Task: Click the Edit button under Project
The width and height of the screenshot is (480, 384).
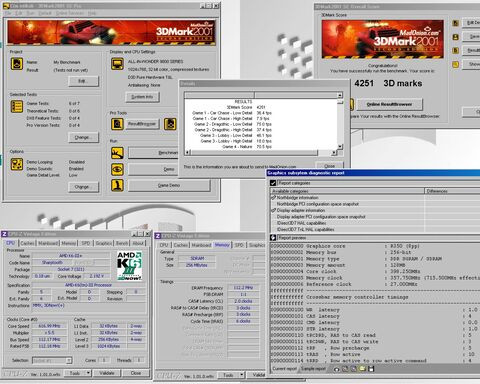Action: pos(84,81)
